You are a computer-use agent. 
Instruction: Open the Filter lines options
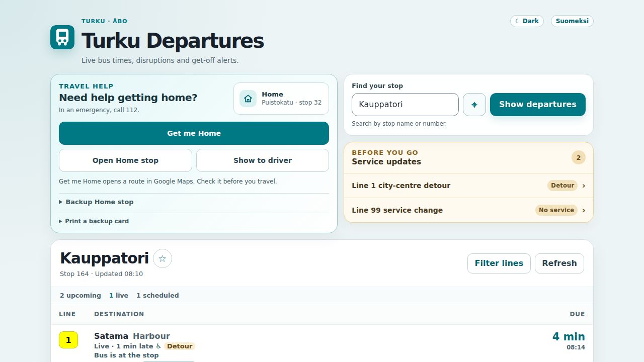click(x=499, y=263)
